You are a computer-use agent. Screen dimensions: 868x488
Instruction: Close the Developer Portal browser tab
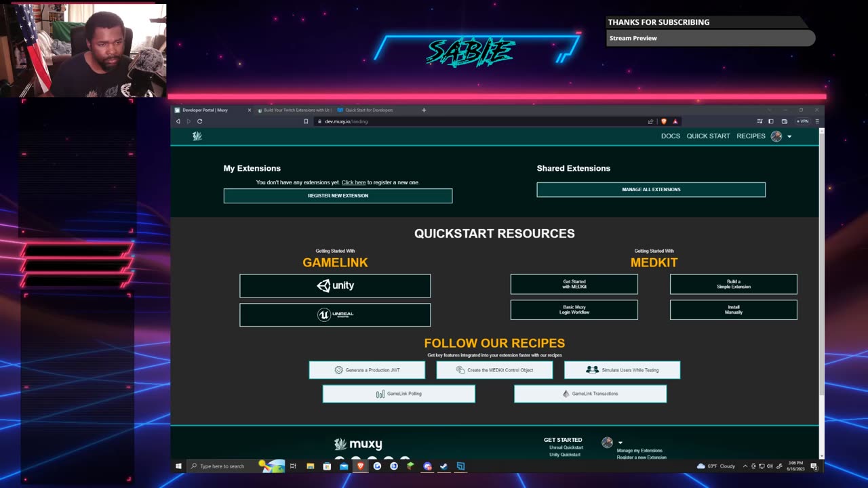coord(249,110)
